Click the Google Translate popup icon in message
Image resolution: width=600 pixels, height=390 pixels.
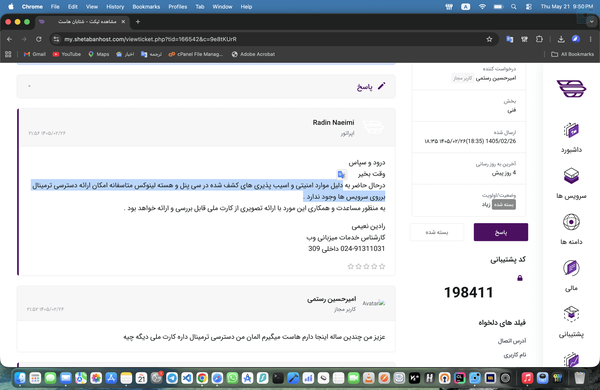(341, 175)
